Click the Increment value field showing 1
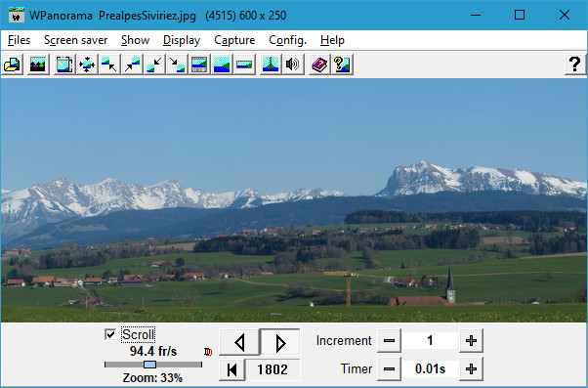Image resolution: width=588 pixels, height=388 pixels. pyautogui.click(x=430, y=341)
